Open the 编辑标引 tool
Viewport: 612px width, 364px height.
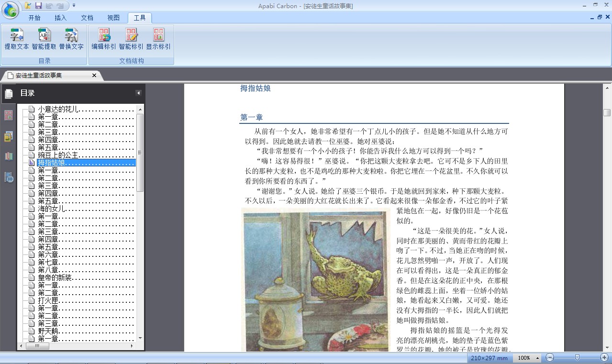point(104,39)
